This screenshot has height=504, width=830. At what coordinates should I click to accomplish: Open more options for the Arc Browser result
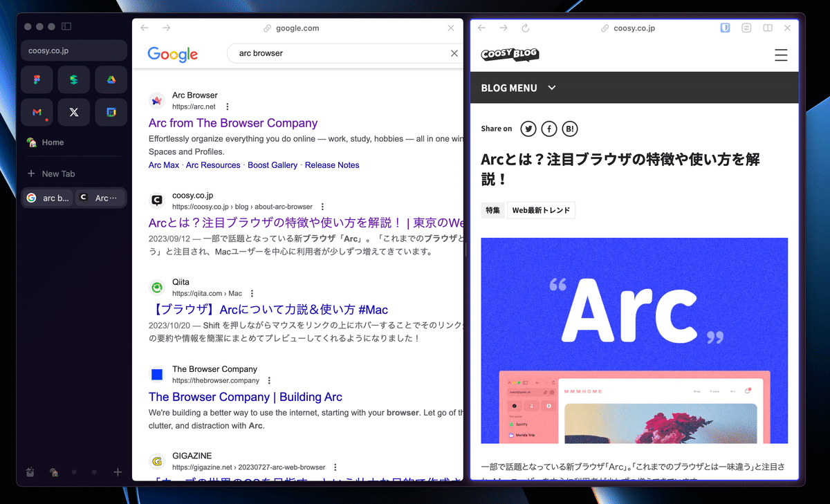227,107
